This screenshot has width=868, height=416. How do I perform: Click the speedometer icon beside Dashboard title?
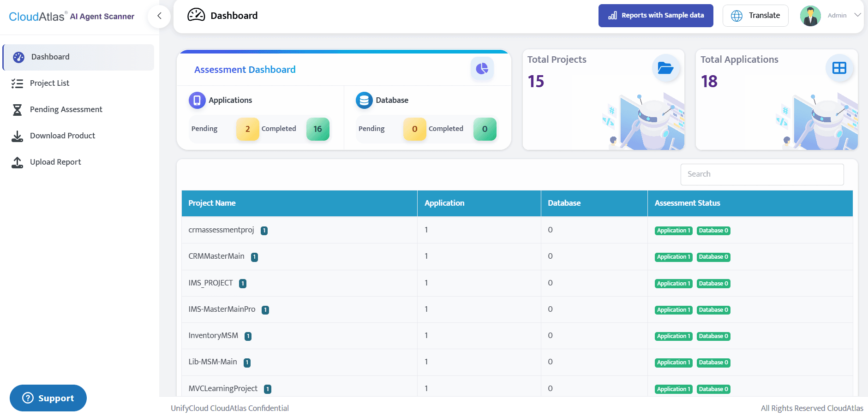(196, 15)
